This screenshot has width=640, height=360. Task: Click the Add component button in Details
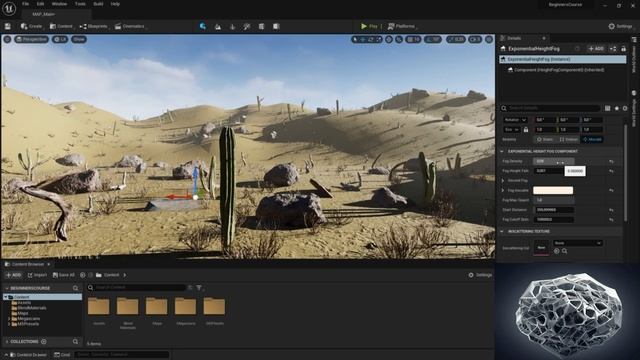(x=596, y=49)
